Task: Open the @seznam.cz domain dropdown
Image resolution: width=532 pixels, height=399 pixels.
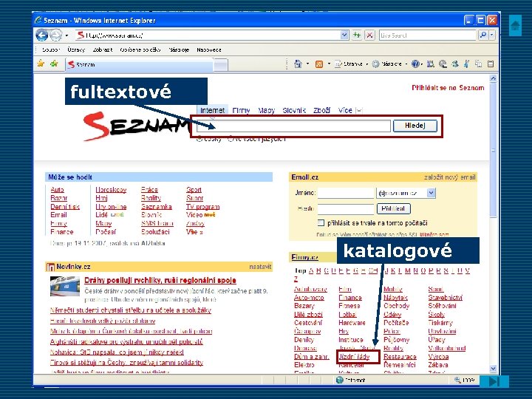Action: pos(431,193)
